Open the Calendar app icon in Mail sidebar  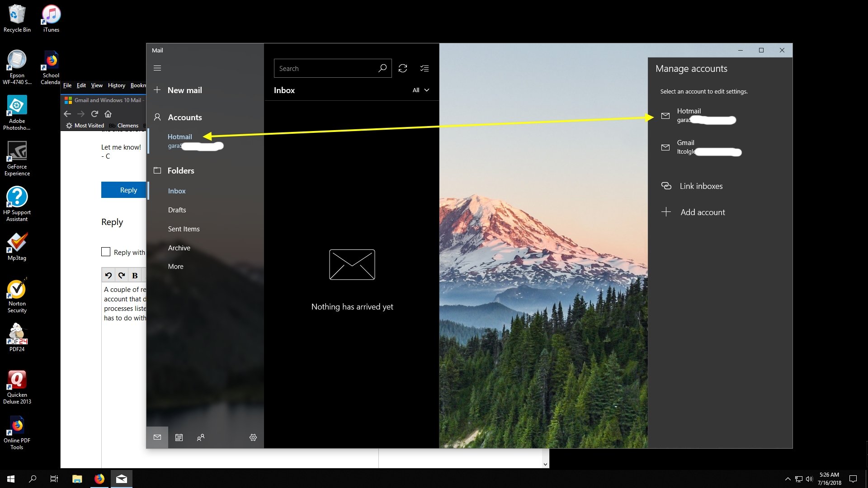(x=179, y=437)
